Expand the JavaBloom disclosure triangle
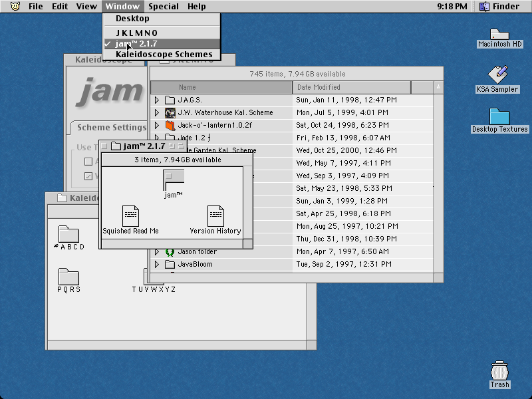The height and width of the screenshot is (399, 532). coord(157,264)
